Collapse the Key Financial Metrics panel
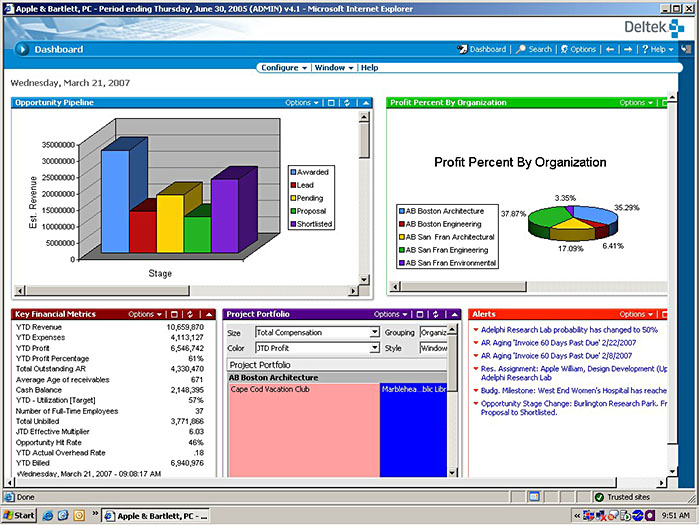The image size is (700, 525). [x=208, y=314]
